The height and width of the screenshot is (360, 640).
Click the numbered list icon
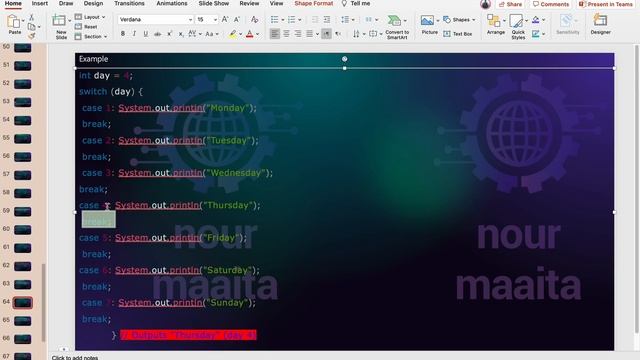coord(291,20)
